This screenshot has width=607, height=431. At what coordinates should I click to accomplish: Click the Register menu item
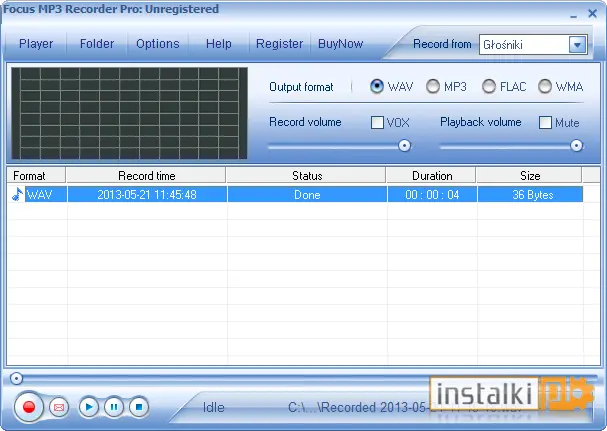279,44
